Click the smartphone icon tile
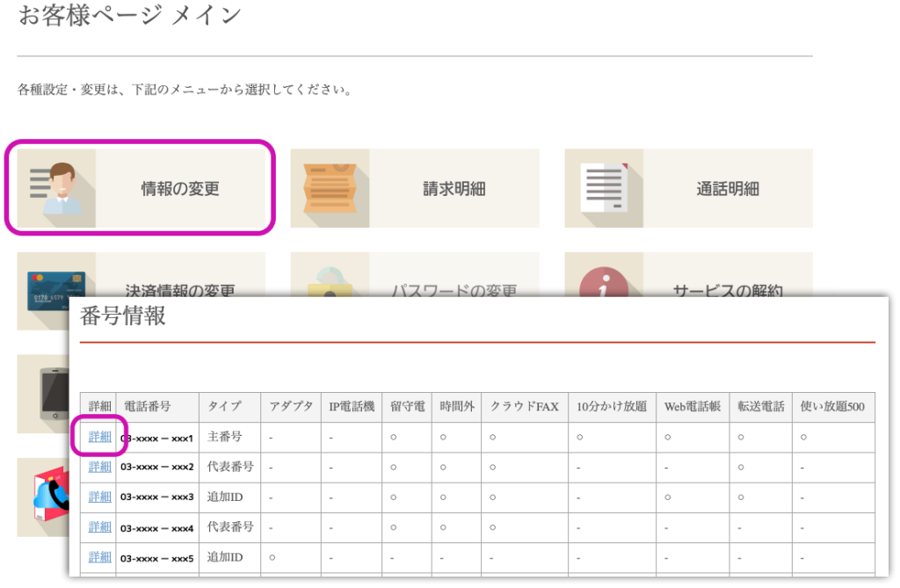Image resolution: width=900 pixels, height=588 pixels. pyautogui.click(x=43, y=394)
